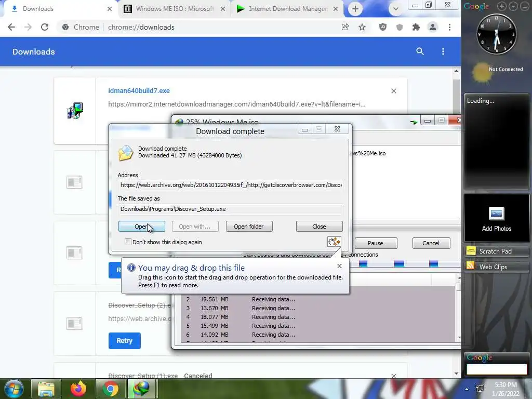Retry the Discover_Setup (2).exe download
The width and height of the screenshot is (532, 399).
pyautogui.click(x=125, y=341)
